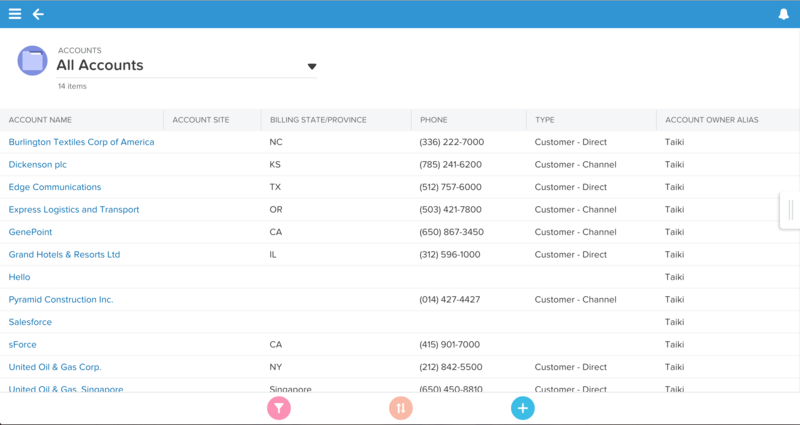Click the 14 items count label
Screen dimensions: 800x425
(72, 86)
